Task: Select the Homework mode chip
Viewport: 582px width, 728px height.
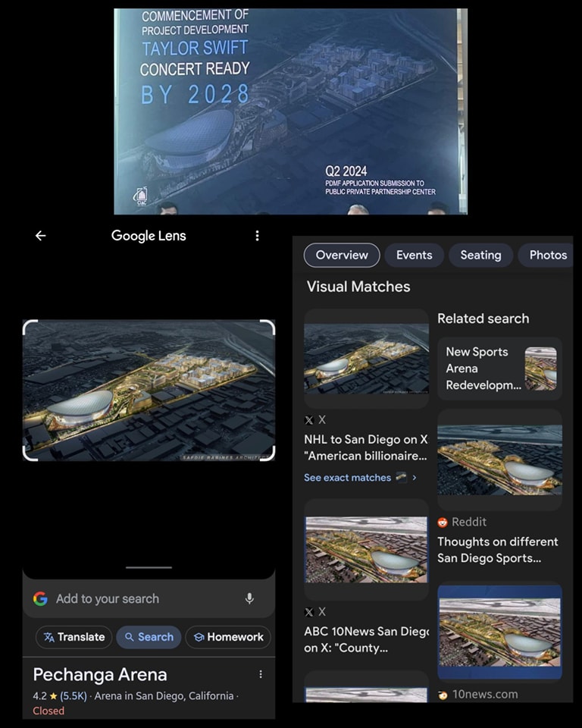Action: tap(228, 637)
